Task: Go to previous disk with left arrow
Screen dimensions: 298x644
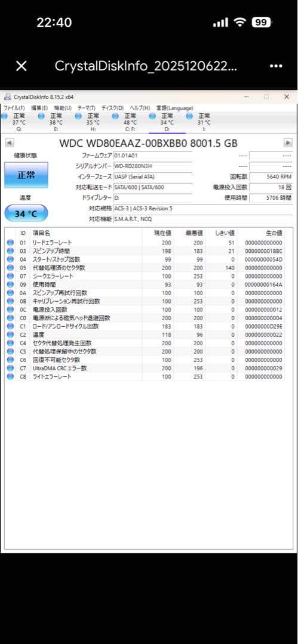Action: (10, 143)
